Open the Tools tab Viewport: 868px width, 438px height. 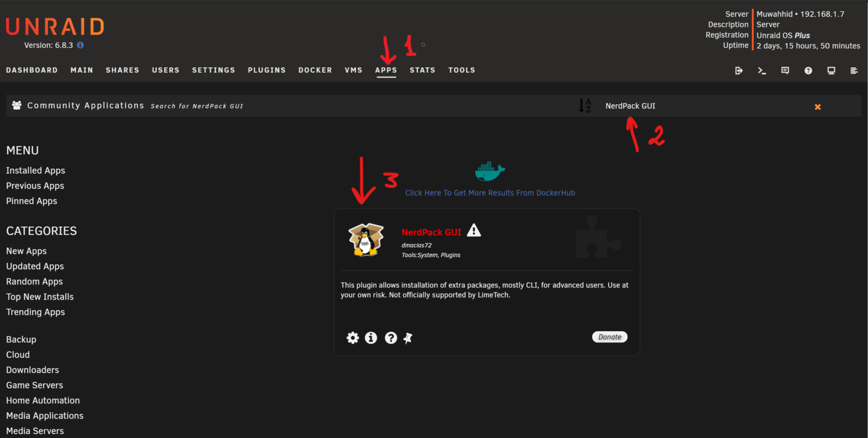(x=462, y=70)
